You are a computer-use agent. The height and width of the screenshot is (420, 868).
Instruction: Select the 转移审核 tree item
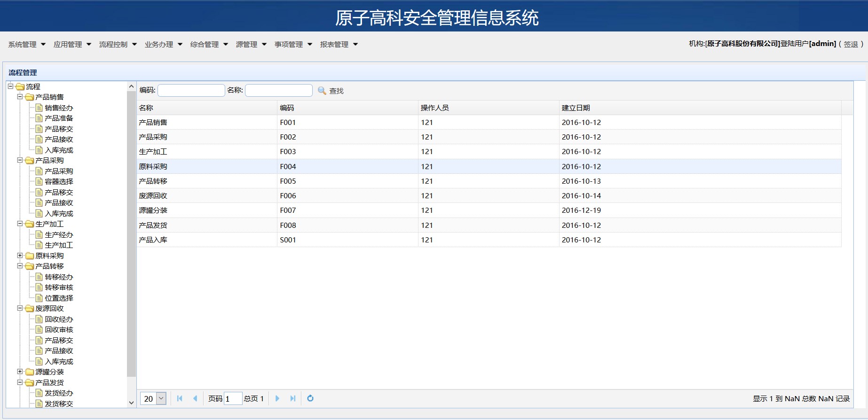click(59, 288)
